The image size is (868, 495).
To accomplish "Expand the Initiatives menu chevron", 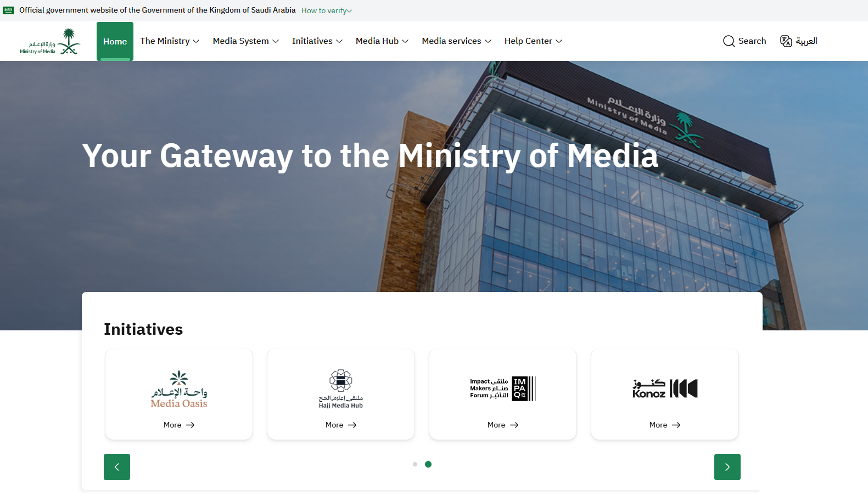I will pos(339,41).
